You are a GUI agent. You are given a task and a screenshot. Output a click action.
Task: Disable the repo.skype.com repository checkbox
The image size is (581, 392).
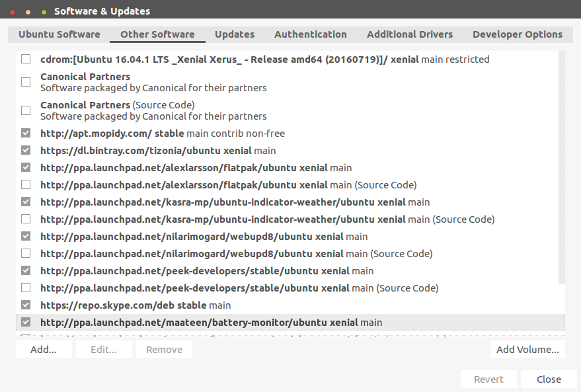point(26,305)
